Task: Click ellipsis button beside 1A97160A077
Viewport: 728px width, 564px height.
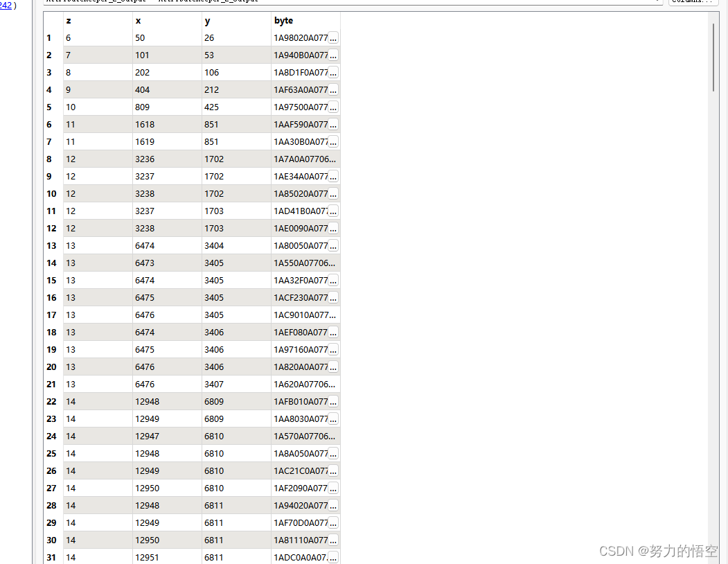Action: pos(333,350)
